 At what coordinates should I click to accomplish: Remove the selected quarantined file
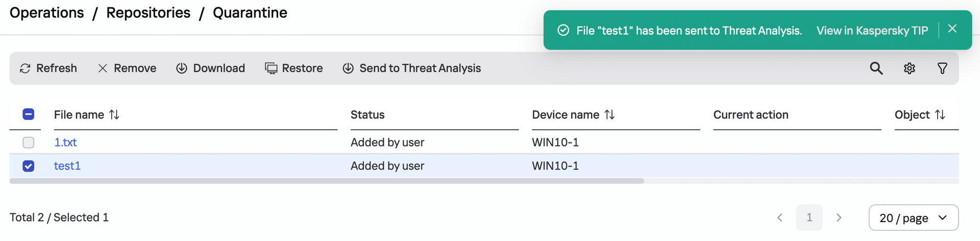127,68
